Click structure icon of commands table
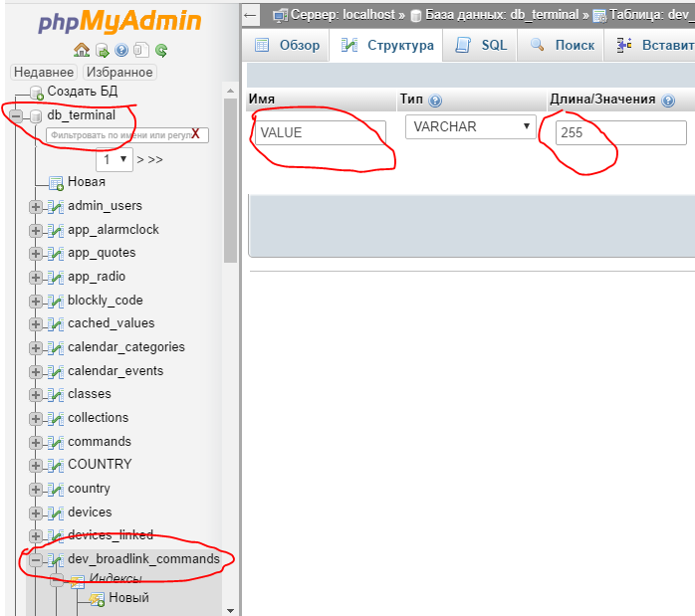Image resolution: width=695 pixels, height=616 pixels. (x=56, y=443)
